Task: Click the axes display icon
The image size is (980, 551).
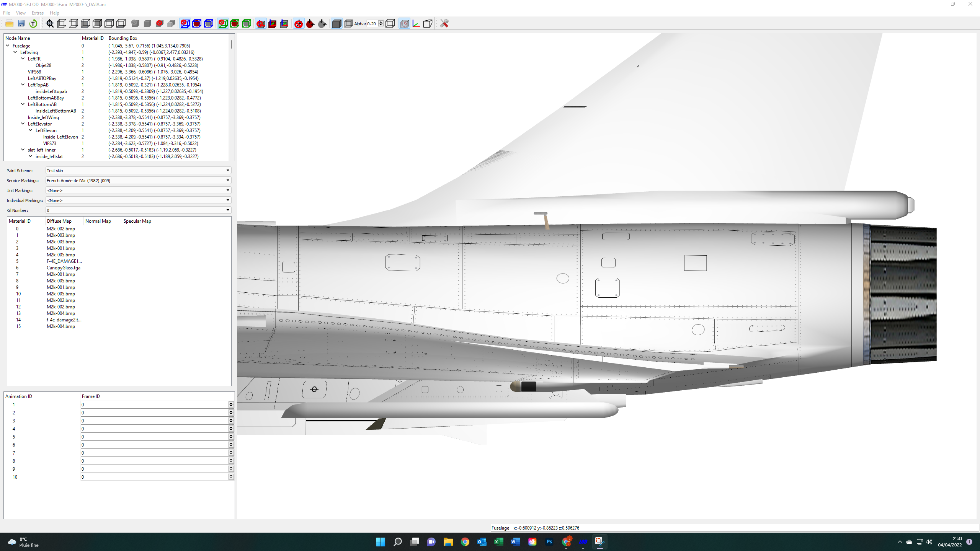Action: pos(416,24)
